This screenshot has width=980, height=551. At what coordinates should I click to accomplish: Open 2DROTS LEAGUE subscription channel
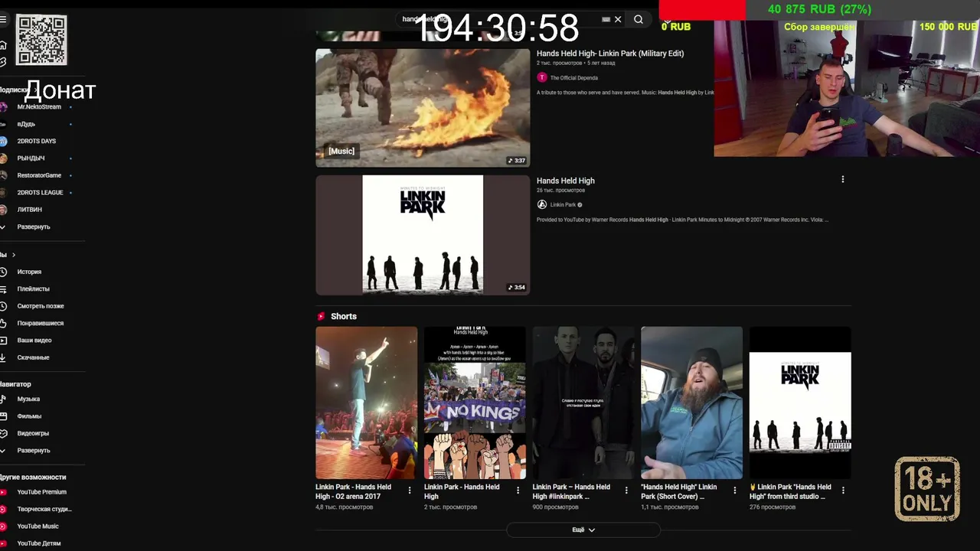coord(38,192)
